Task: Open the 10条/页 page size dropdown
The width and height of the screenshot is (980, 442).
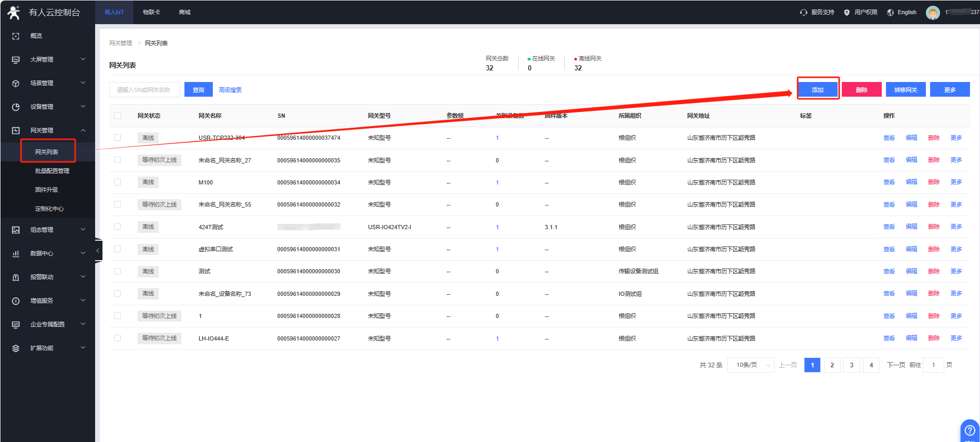Action: click(750, 365)
